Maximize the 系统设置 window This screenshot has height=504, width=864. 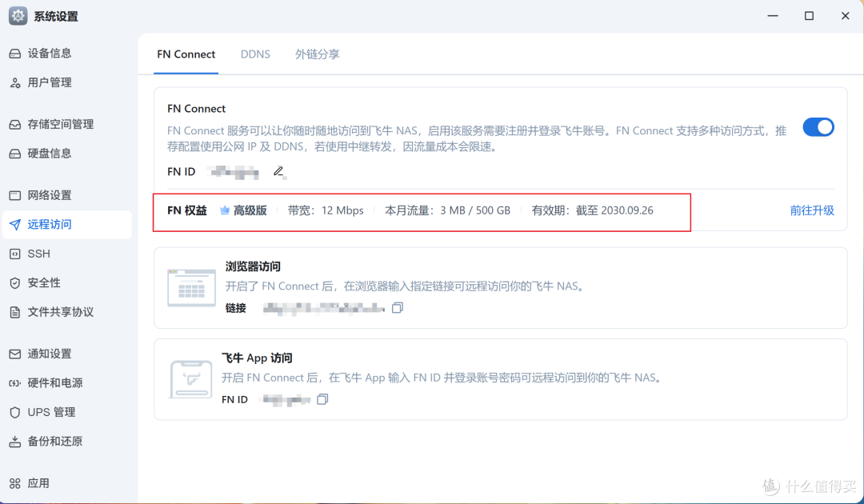pyautogui.click(x=809, y=16)
